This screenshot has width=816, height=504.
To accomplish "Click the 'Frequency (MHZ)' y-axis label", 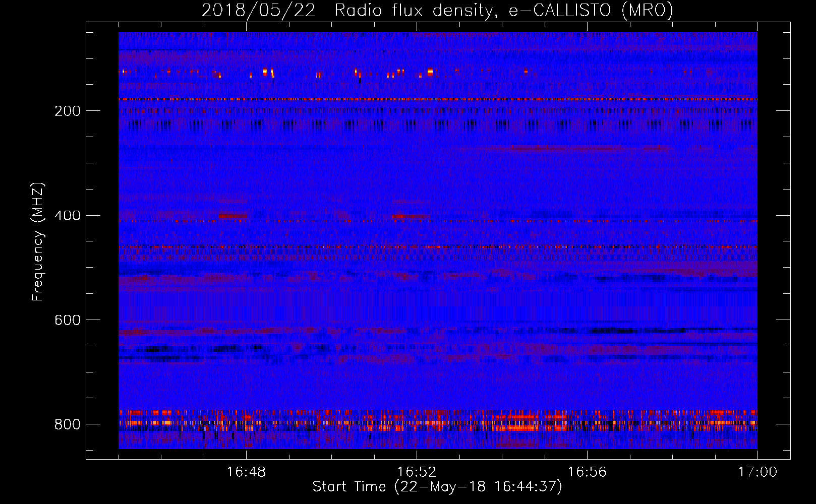I will tap(38, 242).
